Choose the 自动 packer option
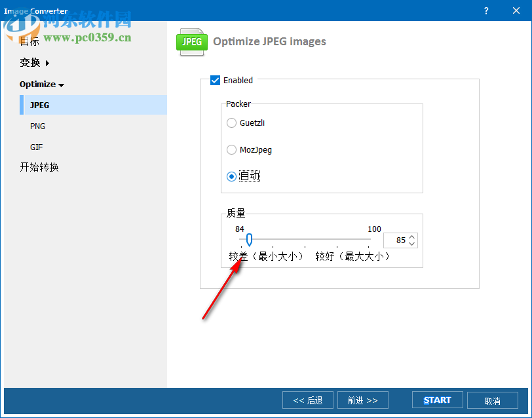Image resolution: width=532 pixels, height=418 pixels. pos(231,176)
